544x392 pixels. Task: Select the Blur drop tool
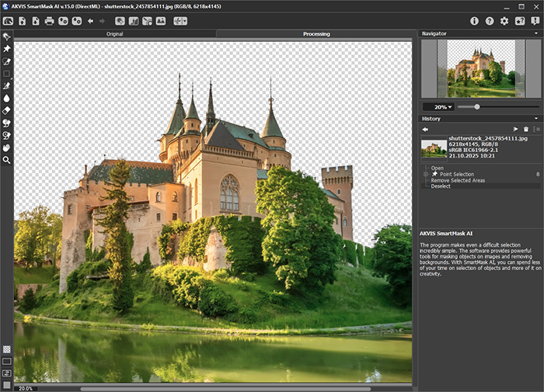[x=7, y=99]
